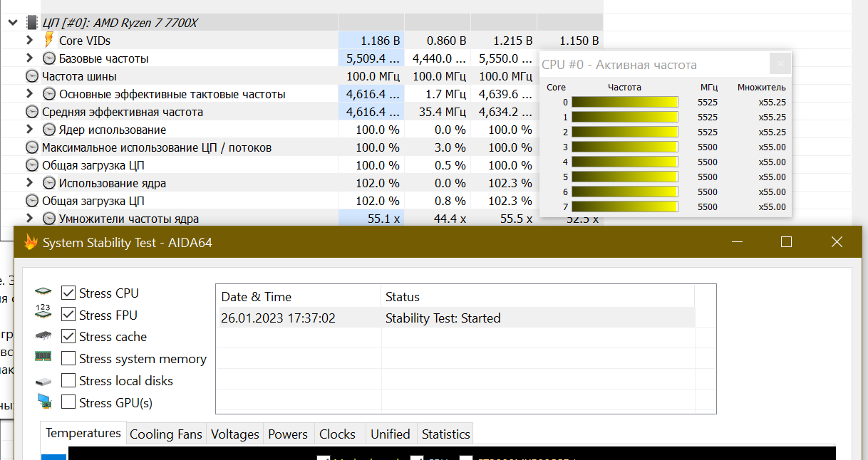868x460 pixels.
Task: Click the 55.1 x multiplier value
Action: pos(383,219)
